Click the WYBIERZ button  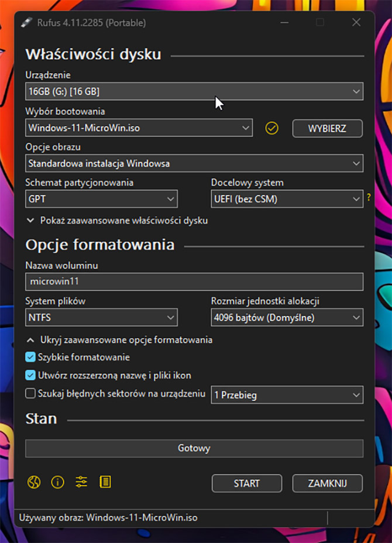pyautogui.click(x=328, y=129)
